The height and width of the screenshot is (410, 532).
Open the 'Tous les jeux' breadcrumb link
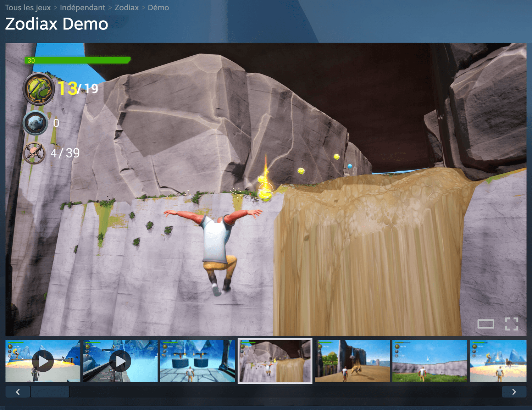coord(28,7)
